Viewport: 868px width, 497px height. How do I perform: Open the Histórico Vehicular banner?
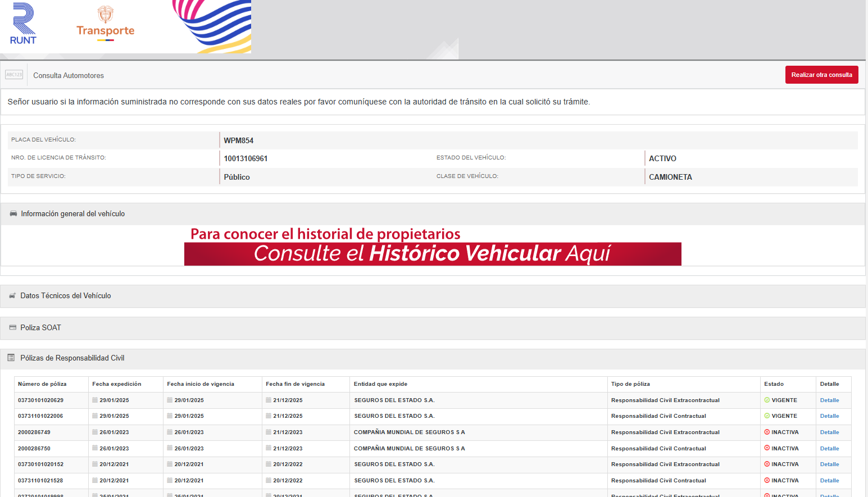433,253
